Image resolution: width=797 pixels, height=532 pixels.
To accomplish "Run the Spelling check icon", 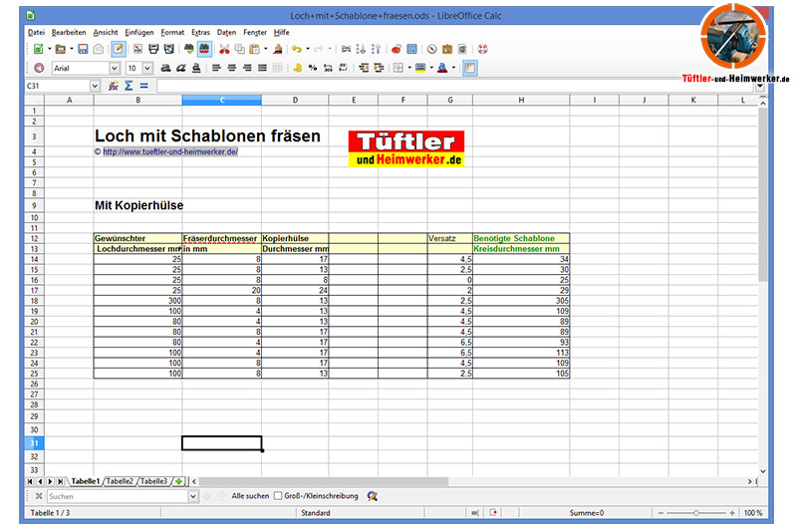I will (x=189, y=49).
